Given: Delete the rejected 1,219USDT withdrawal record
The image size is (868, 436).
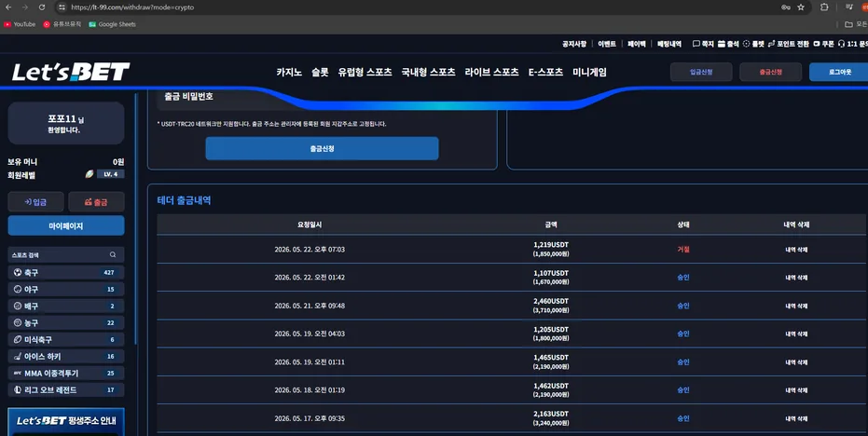Looking at the screenshot, I should point(796,250).
